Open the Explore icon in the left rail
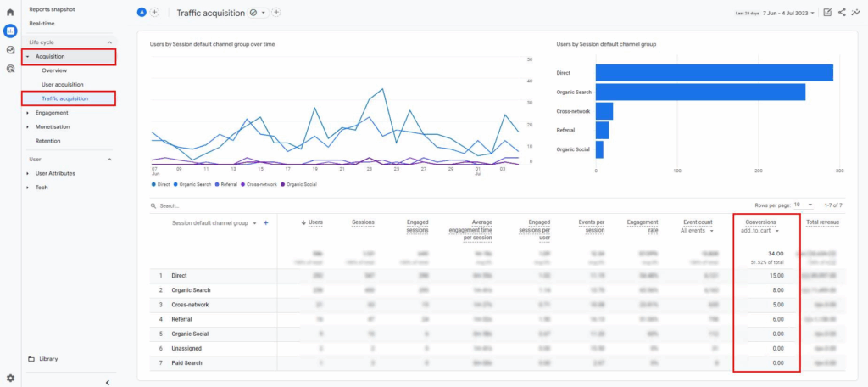The width and height of the screenshot is (868, 387). [10, 50]
